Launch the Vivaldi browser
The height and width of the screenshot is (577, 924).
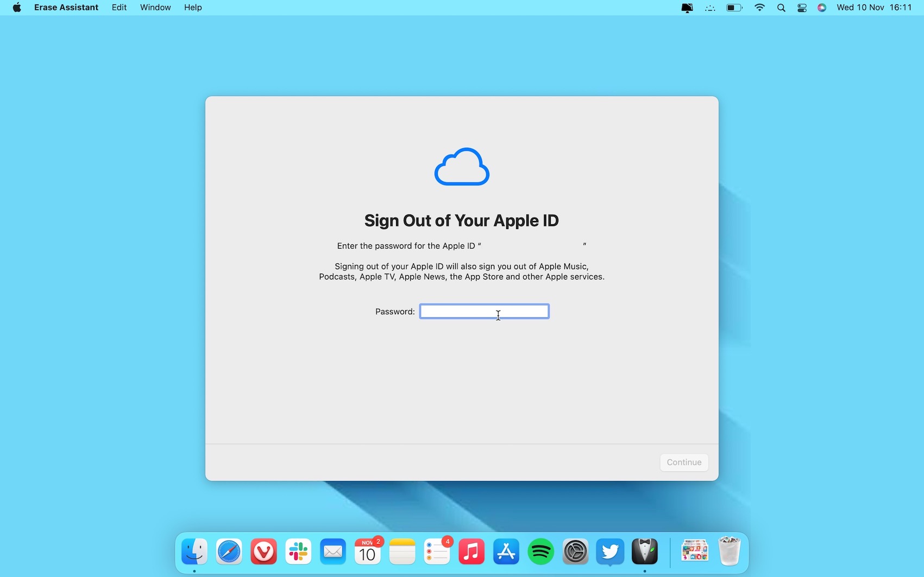point(263,551)
